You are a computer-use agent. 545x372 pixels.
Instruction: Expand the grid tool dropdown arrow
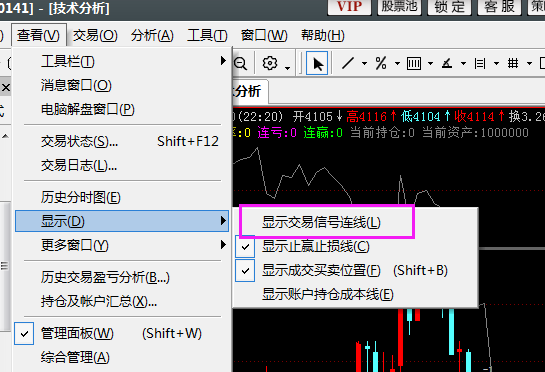click(x=529, y=64)
